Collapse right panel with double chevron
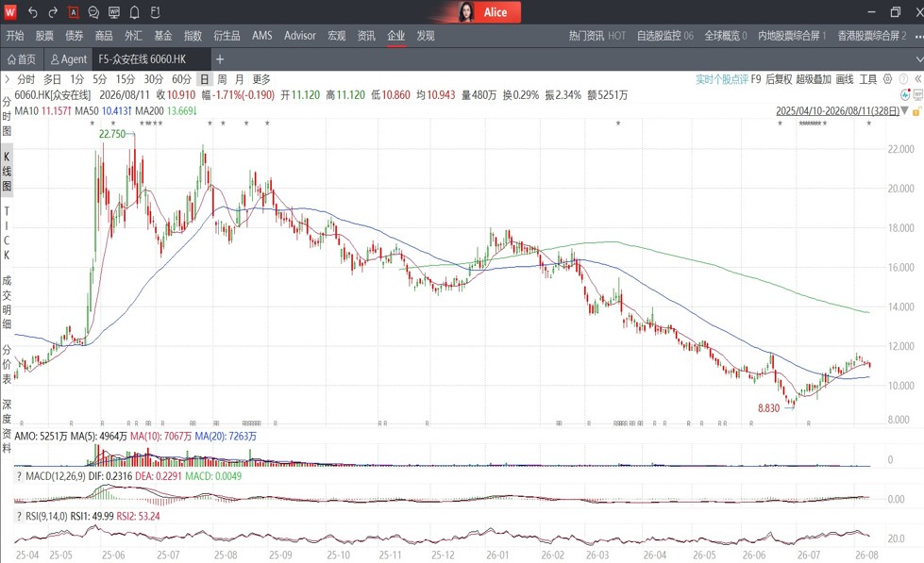Screen dimensions: 924x563 (x=918, y=79)
